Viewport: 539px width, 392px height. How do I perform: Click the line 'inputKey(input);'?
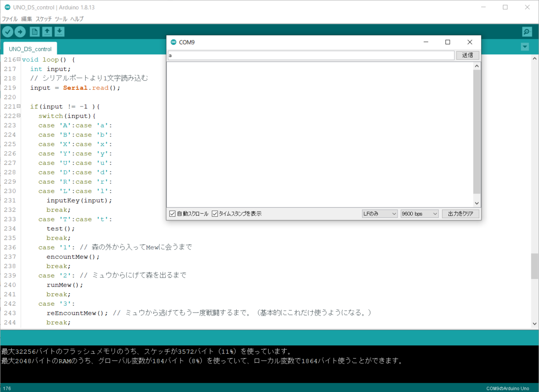(x=80, y=200)
